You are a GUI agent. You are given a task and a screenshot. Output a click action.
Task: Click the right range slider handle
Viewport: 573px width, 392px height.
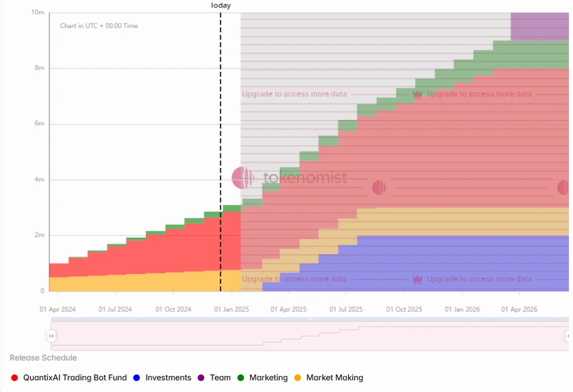click(568, 335)
